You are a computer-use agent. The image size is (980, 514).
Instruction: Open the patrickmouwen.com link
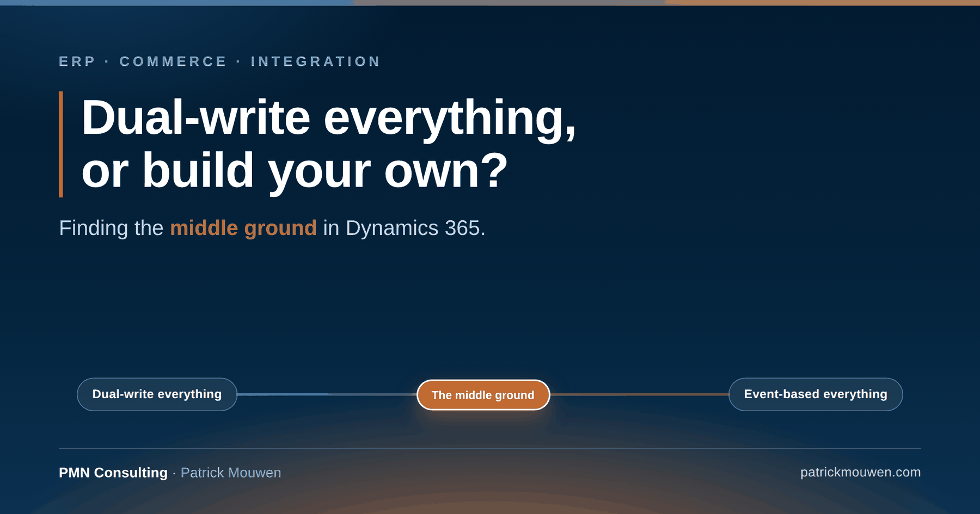860,472
